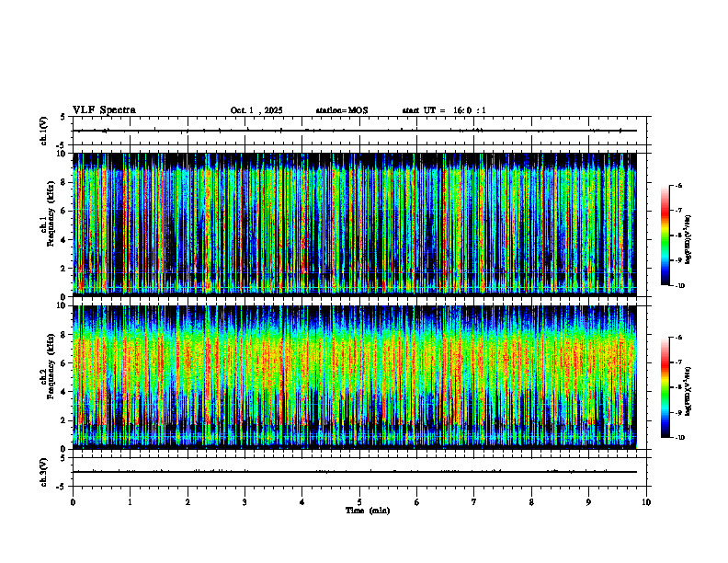Click the "-9" label on ch.2 color scale
This screenshot has width=728, height=563.
(x=677, y=412)
